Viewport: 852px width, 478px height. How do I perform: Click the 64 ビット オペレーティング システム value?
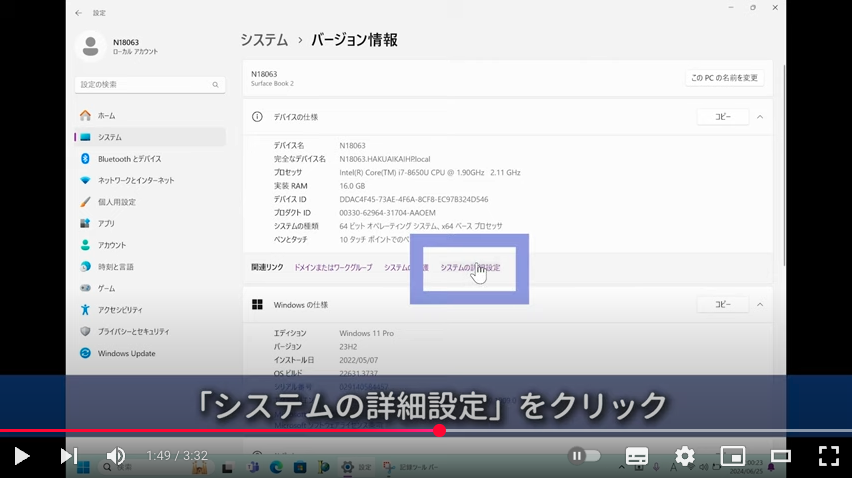pos(421,226)
